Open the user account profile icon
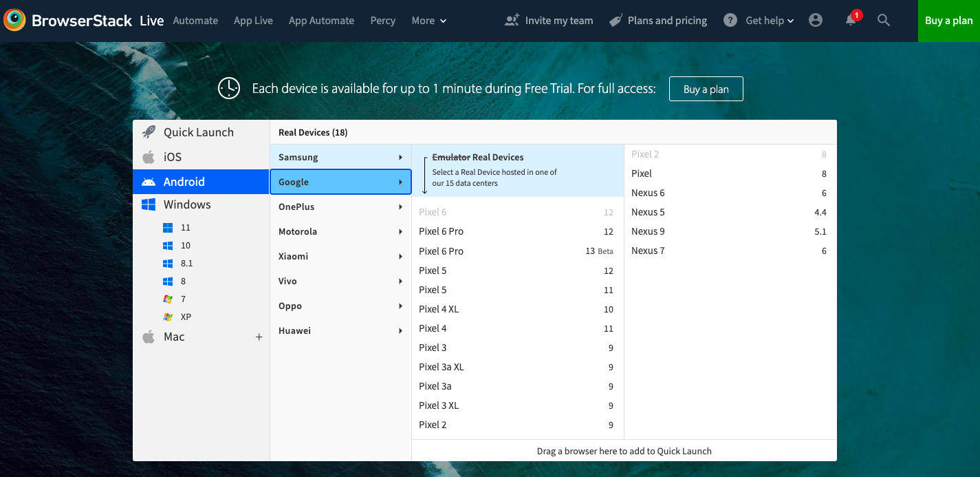Image resolution: width=980 pixels, height=477 pixels. coord(816,21)
